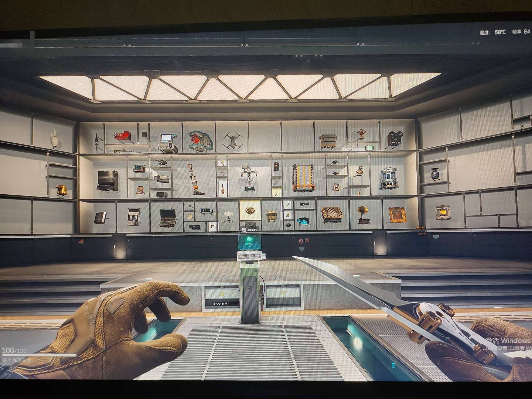This screenshot has height=399, width=532.
Task: Click the surgical robot display item
Action: coord(249,178)
